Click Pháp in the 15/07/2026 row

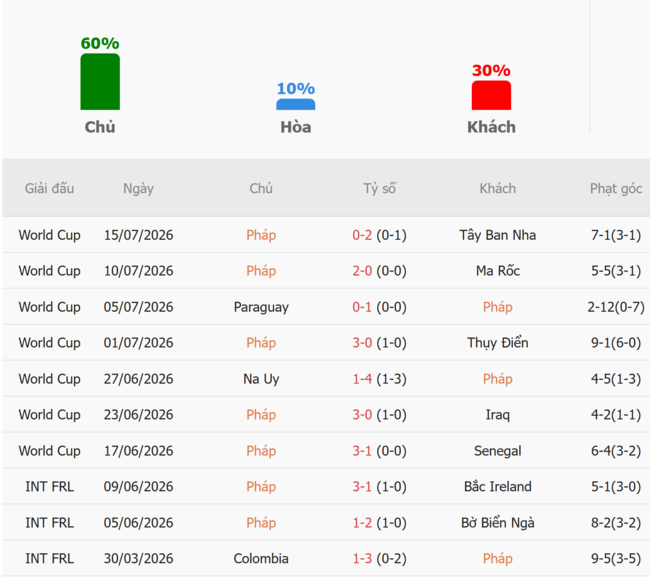pyautogui.click(x=261, y=235)
